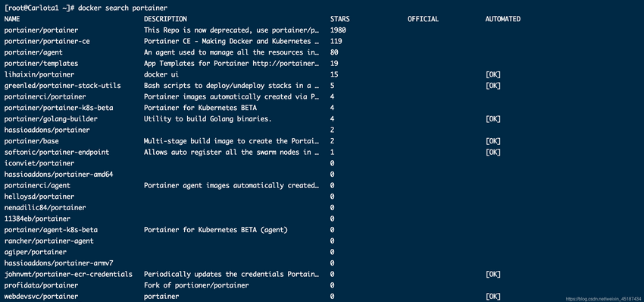644x302 pixels.
Task: Click the STARS column header
Action: [x=340, y=19]
